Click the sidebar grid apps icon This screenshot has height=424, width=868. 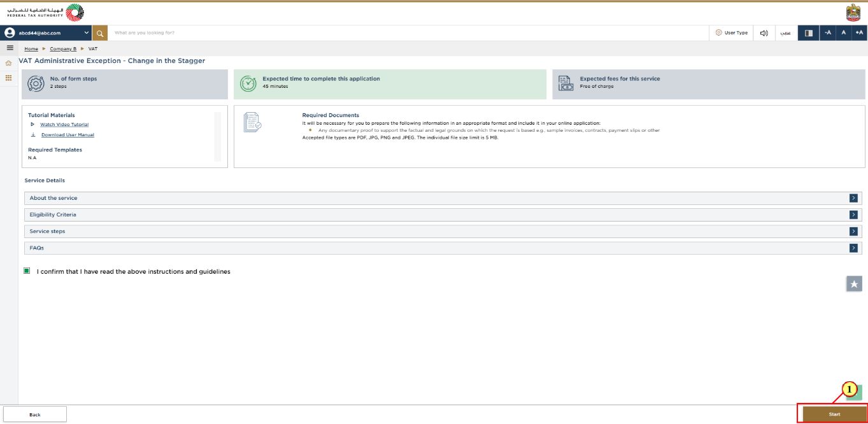click(9, 78)
